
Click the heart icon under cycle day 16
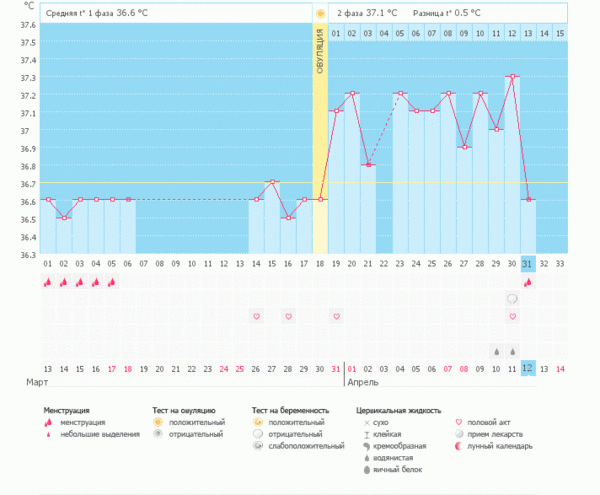click(x=288, y=317)
